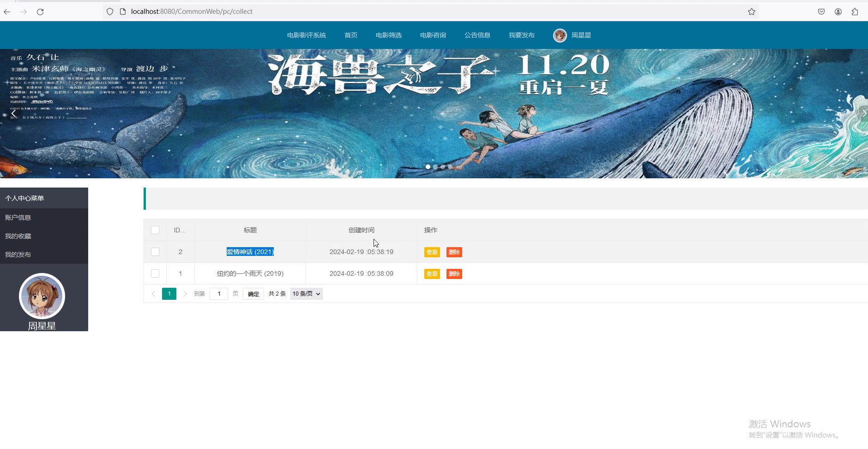Reload the page with the refresh icon
868x449 pixels.
(40, 12)
